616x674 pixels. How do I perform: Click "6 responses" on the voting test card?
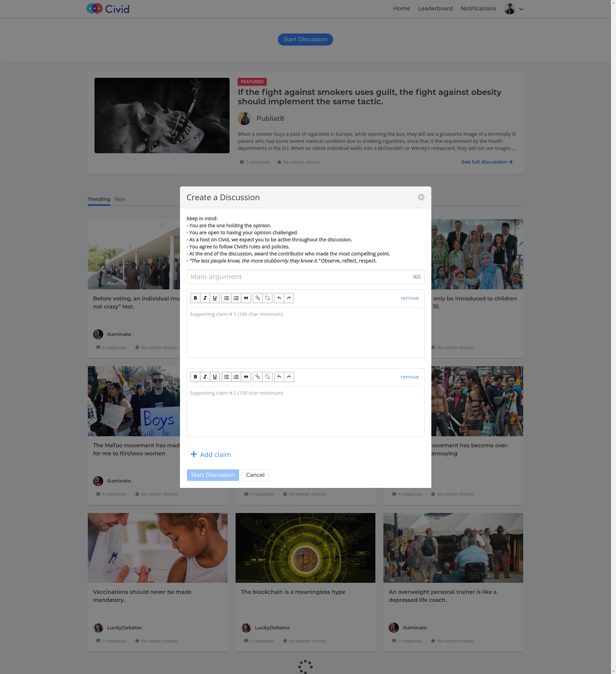coord(111,348)
